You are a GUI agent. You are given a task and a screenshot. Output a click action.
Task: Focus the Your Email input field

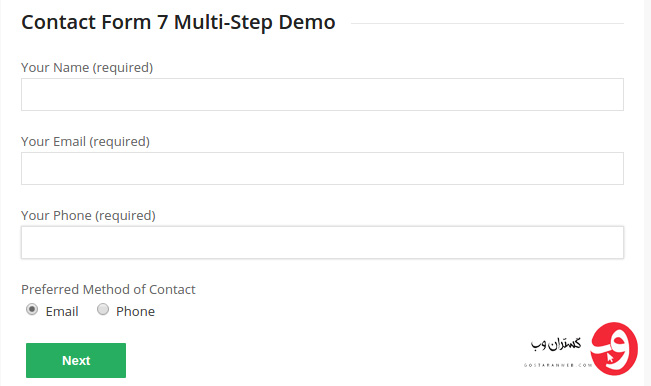tap(322, 169)
